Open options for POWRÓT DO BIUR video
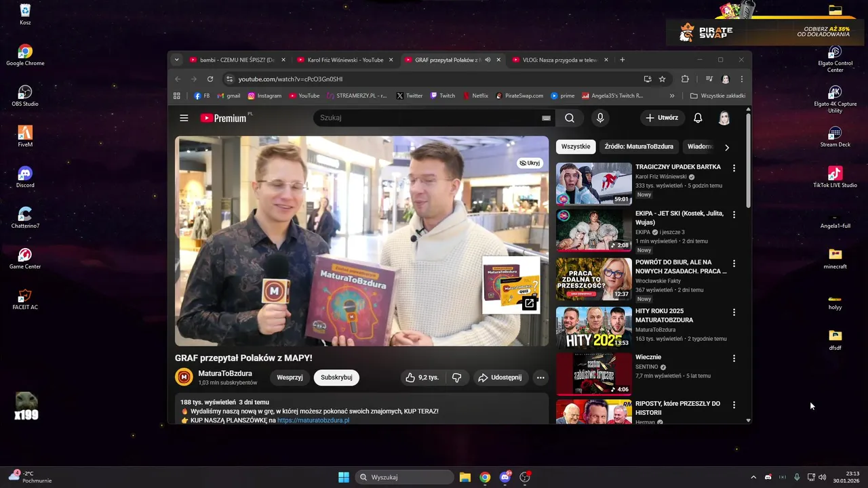Image resolution: width=868 pixels, height=488 pixels. [x=734, y=263]
